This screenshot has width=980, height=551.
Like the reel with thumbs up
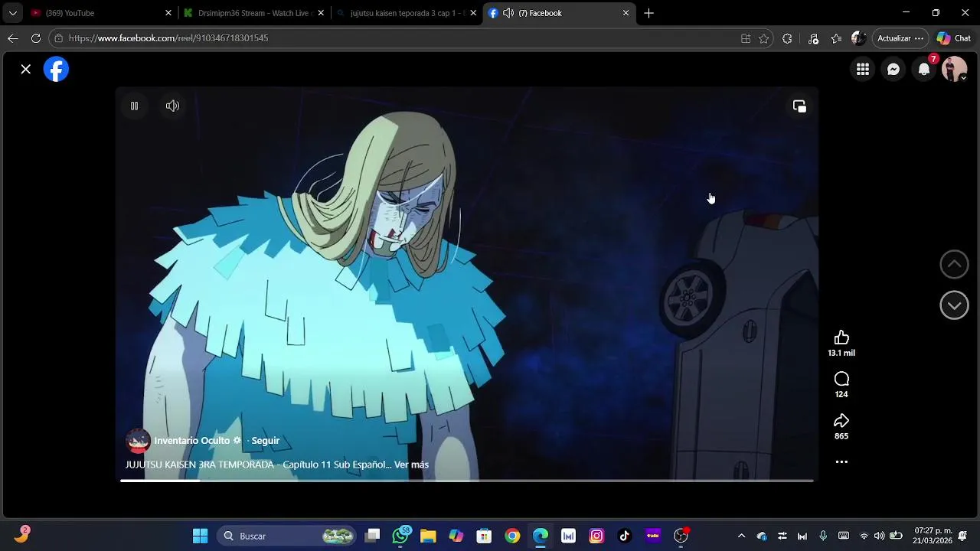coord(841,338)
